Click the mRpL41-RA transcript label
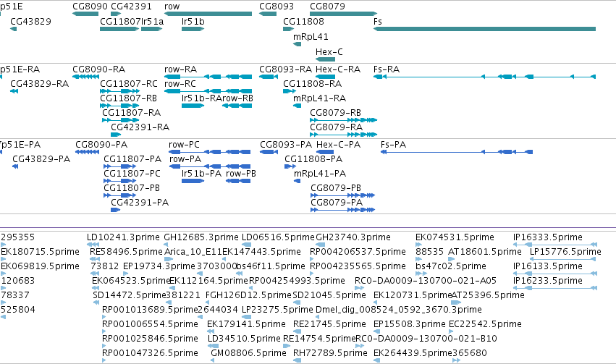This screenshot has height=364, width=616. point(320,98)
